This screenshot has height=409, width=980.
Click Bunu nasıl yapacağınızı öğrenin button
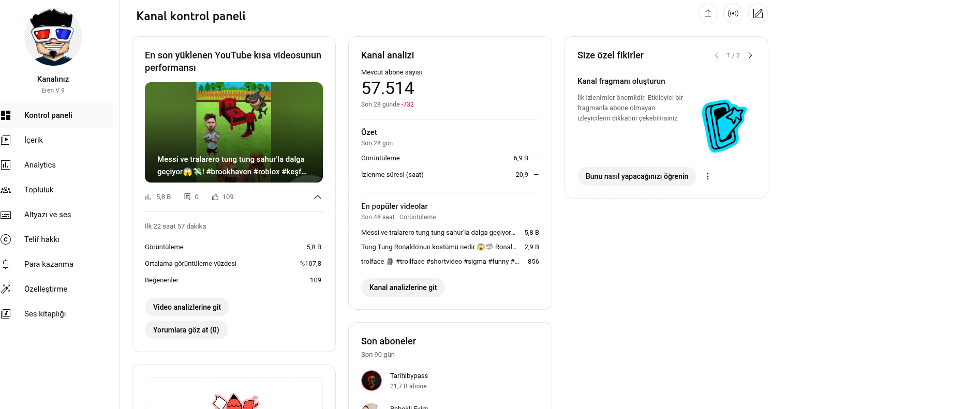(637, 176)
